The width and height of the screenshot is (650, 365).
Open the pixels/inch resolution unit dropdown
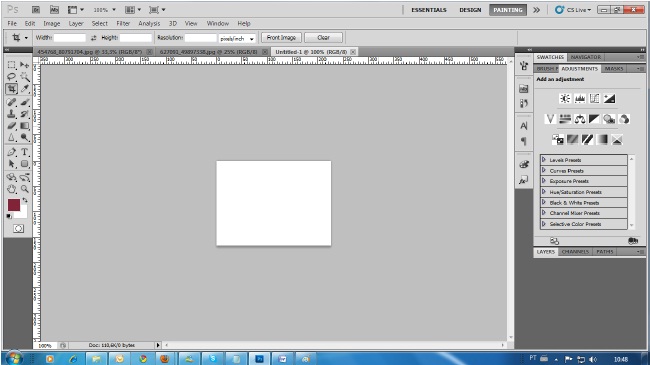pyautogui.click(x=237, y=39)
